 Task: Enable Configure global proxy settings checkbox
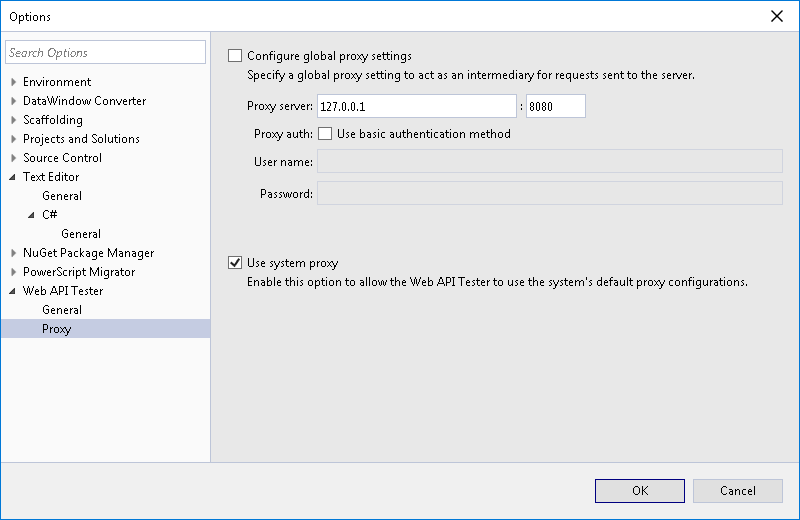click(235, 56)
